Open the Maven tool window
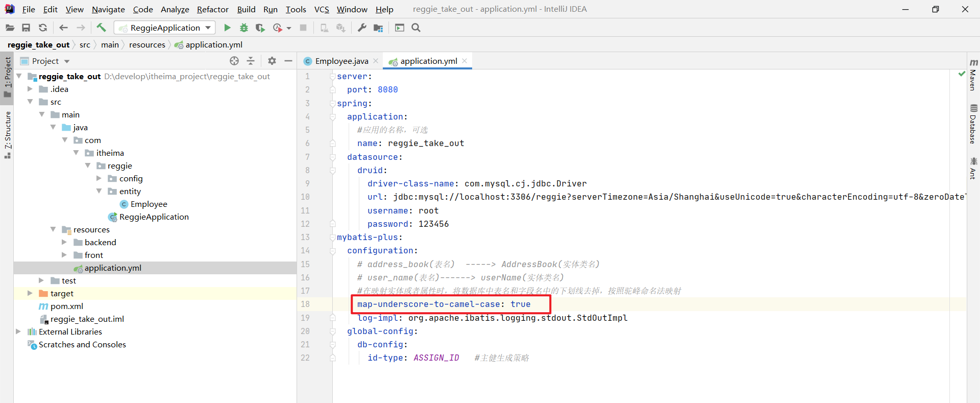Viewport: 980px width, 403px height. click(x=973, y=75)
